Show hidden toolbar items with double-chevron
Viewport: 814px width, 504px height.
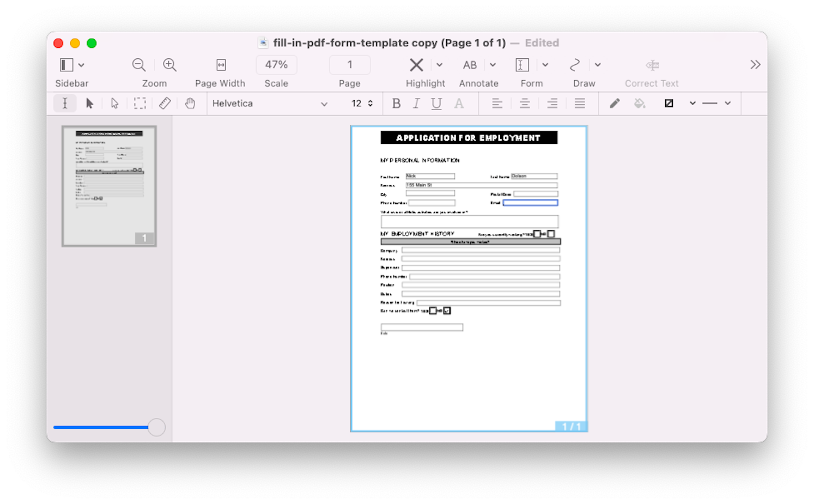[755, 64]
